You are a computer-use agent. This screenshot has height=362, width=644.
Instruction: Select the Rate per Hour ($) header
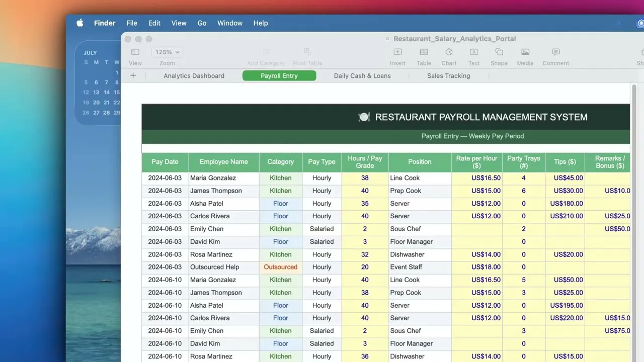tap(476, 162)
